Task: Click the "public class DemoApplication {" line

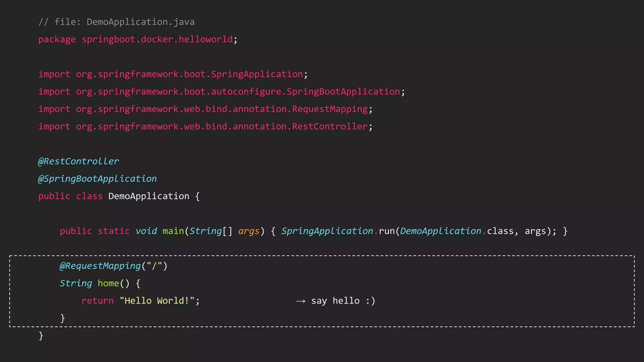Action: [119, 196]
